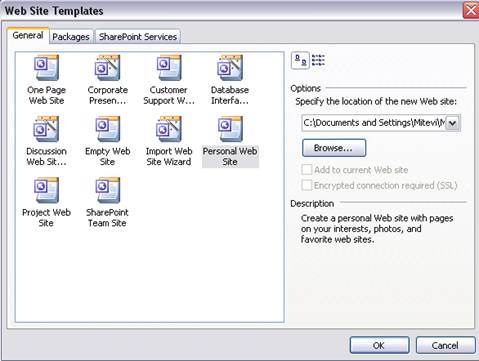Enable Encrypted connection required (SSL) checkbox
479x361 pixels.
(x=307, y=185)
